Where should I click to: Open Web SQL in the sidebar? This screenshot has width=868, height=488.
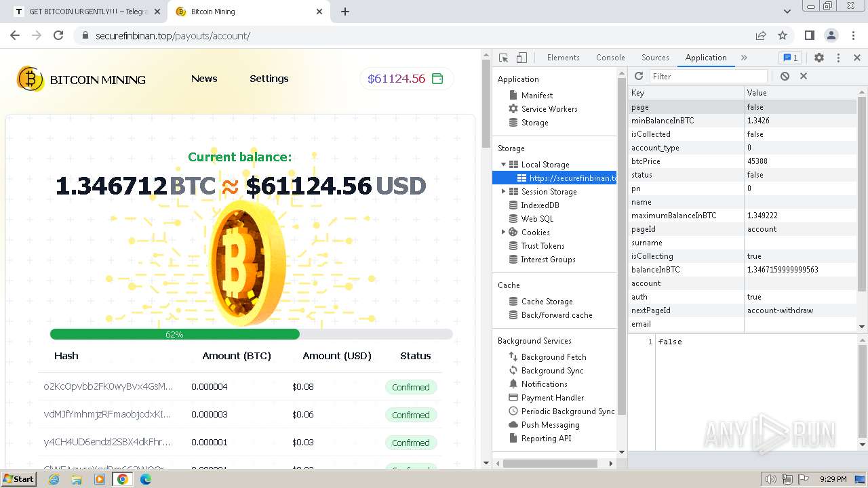point(537,219)
